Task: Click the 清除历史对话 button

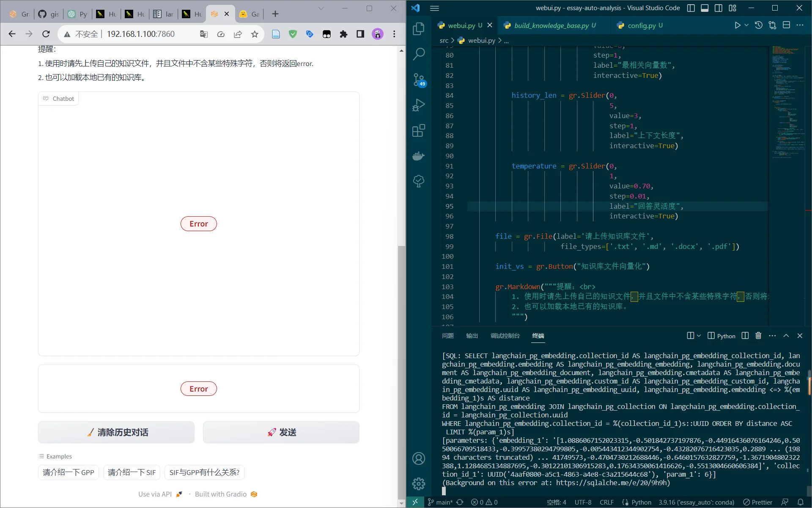Action: pyautogui.click(x=116, y=432)
